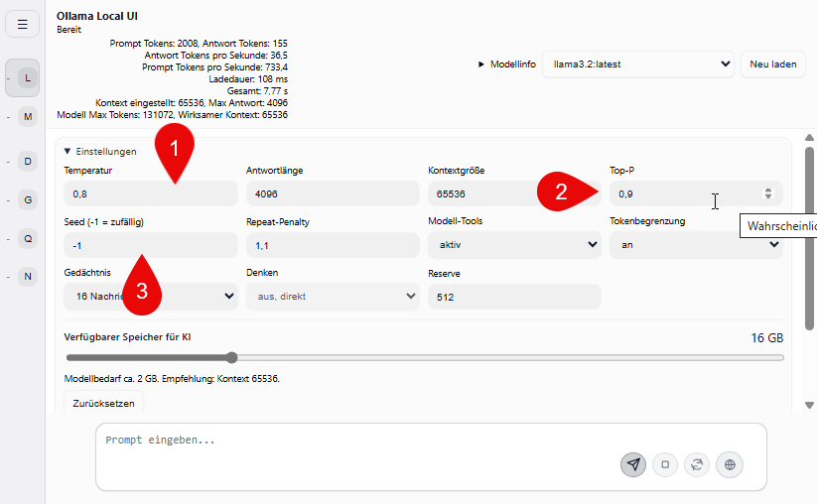
Task: Select the 'L' sidebar item
Action: (x=27, y=76)
